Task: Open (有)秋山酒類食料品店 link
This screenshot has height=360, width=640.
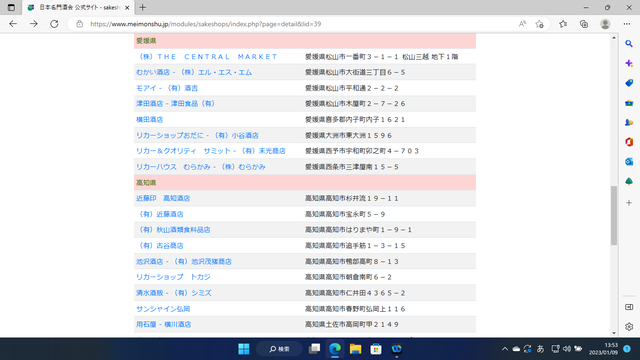Action: tap(173, 230)
